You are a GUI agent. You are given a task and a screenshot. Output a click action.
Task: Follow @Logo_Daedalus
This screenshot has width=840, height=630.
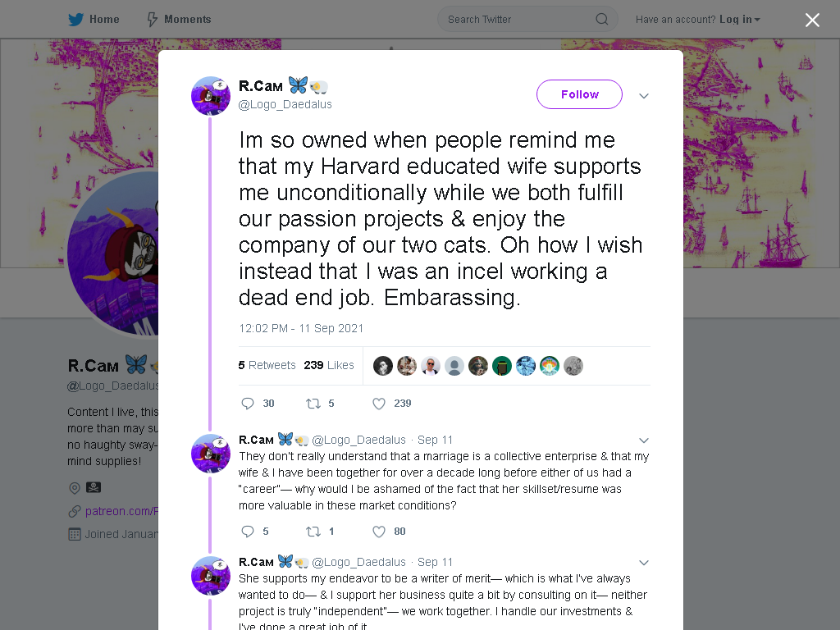[x=579, y=94]
